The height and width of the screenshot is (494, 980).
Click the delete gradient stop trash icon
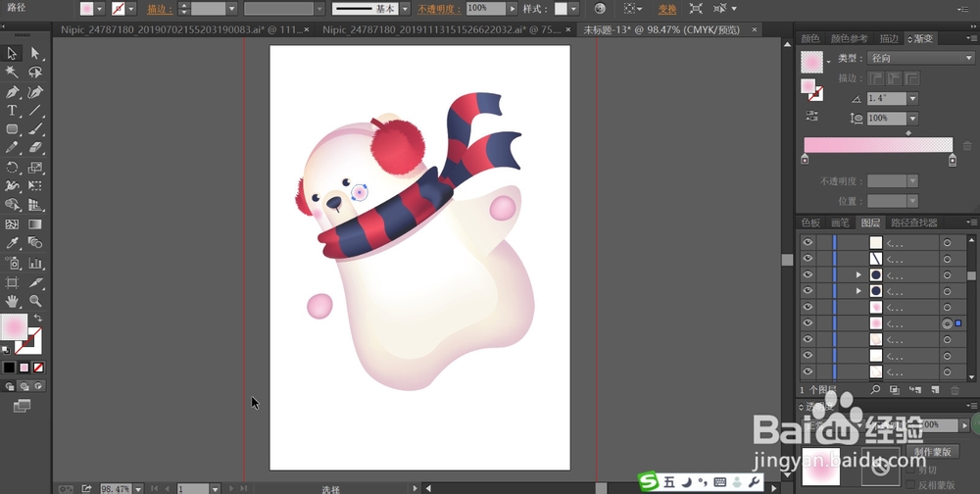tap(967, 146)
